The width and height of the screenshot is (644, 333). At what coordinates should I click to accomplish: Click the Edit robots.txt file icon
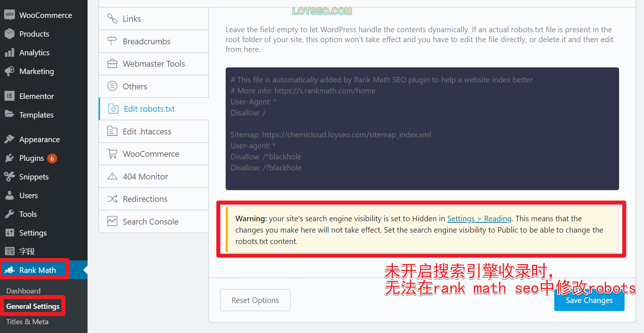point(113,109)
